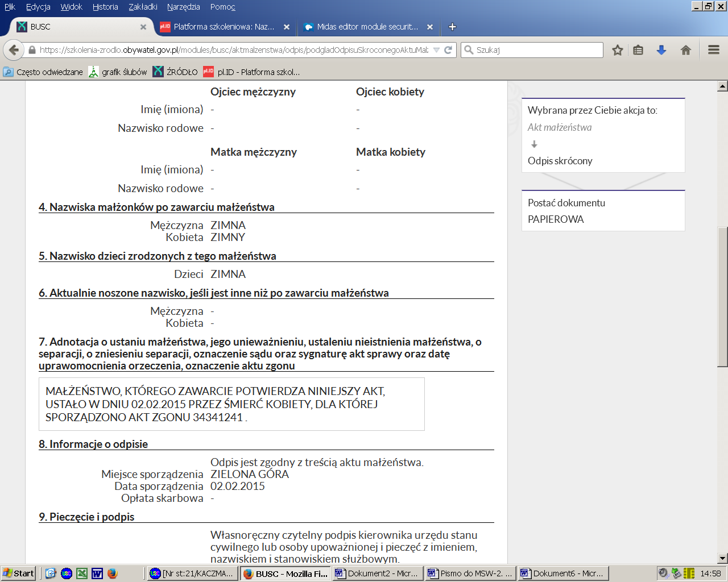Click the search magnifier icon

coord(469,50)
